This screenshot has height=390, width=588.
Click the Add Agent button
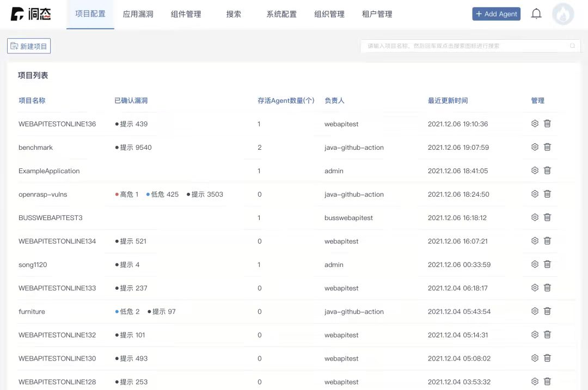(x=496, y=14)
